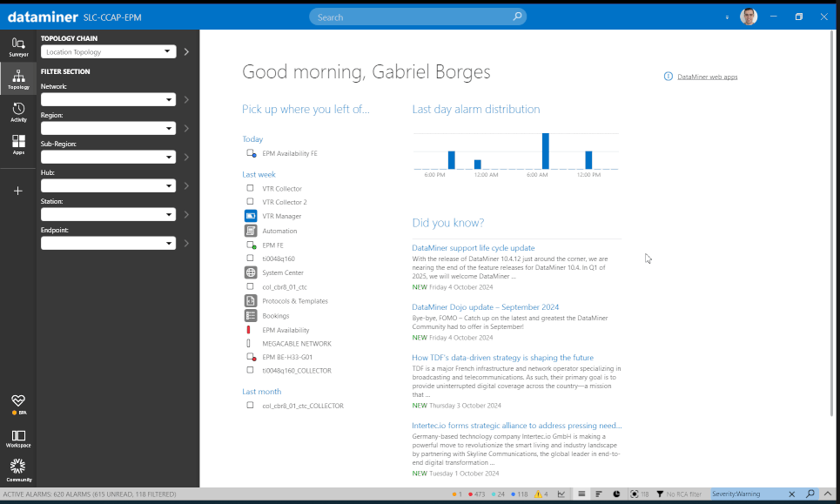
Task: Click the tallest 6:00 AM alarm bar
Action: [546, 151]
